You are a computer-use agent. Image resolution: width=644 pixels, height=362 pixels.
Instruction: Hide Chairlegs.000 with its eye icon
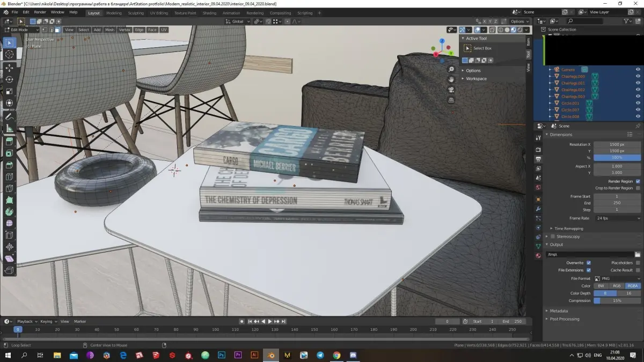click(638, 76)
